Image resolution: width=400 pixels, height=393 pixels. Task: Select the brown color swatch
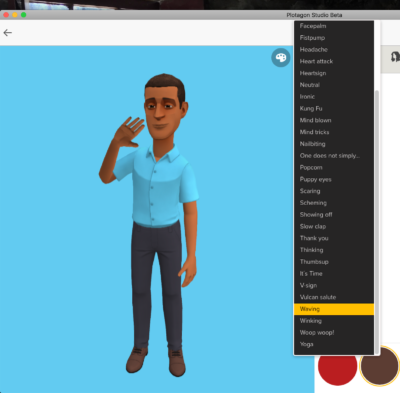pos(379,366)
